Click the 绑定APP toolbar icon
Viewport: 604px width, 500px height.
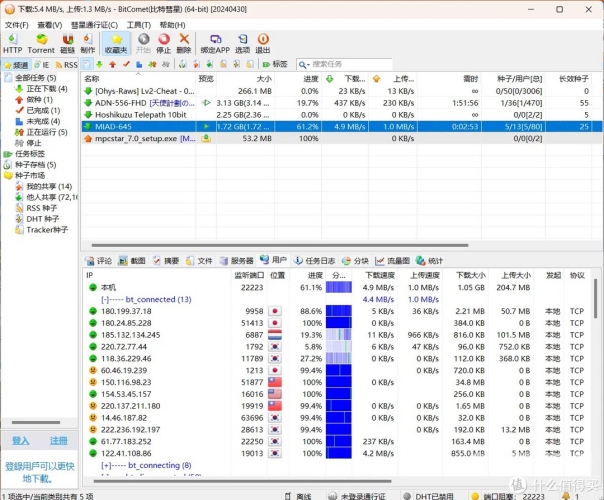pos(215,44)
